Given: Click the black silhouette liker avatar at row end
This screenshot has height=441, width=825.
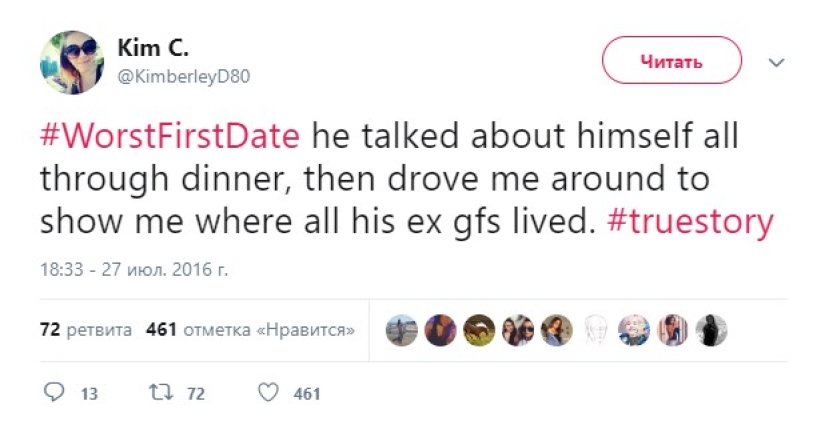Looking at the screenshot, I should click(x=711, y=330).
